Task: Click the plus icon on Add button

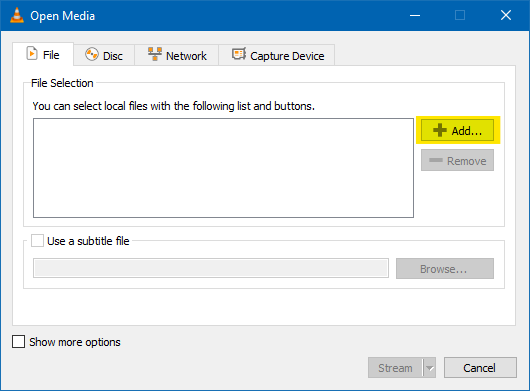Action: 440,130
